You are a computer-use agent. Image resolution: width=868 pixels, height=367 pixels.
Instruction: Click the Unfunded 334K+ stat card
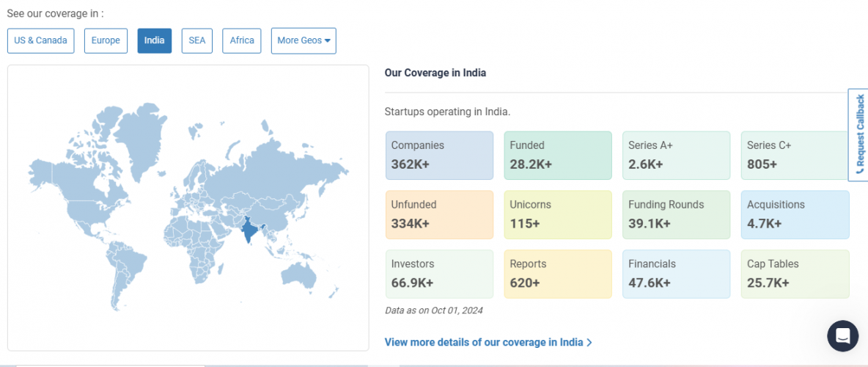tap(439, 214)
